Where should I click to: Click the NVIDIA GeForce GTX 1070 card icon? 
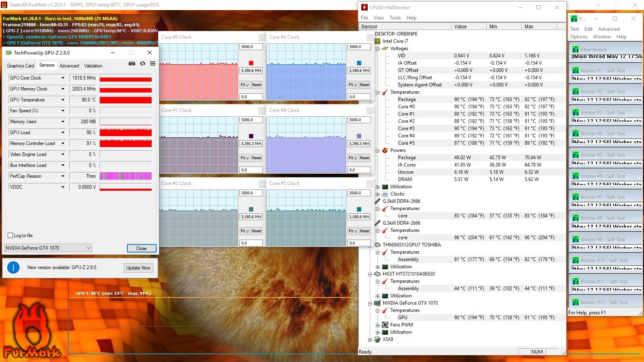pos(377,303)
